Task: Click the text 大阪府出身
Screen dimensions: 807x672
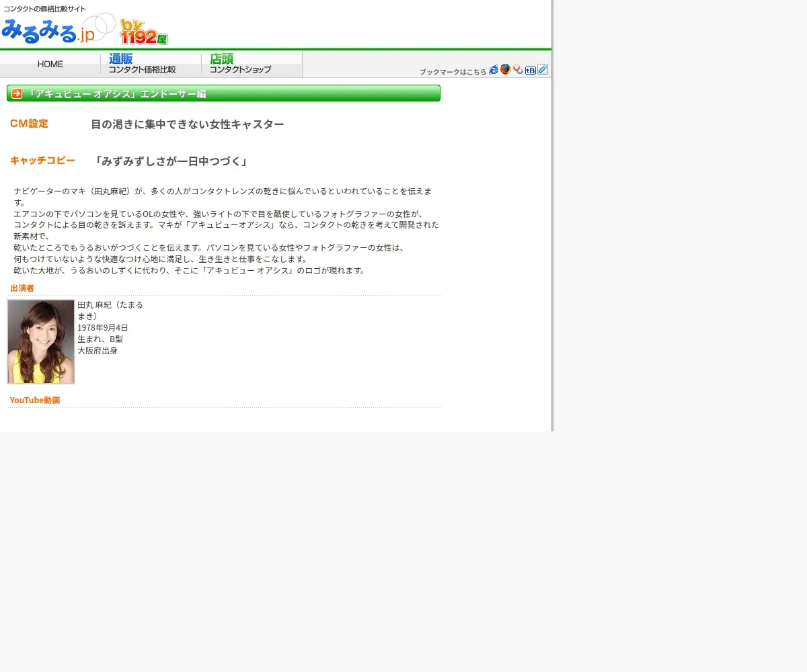Action: (98, 351)
